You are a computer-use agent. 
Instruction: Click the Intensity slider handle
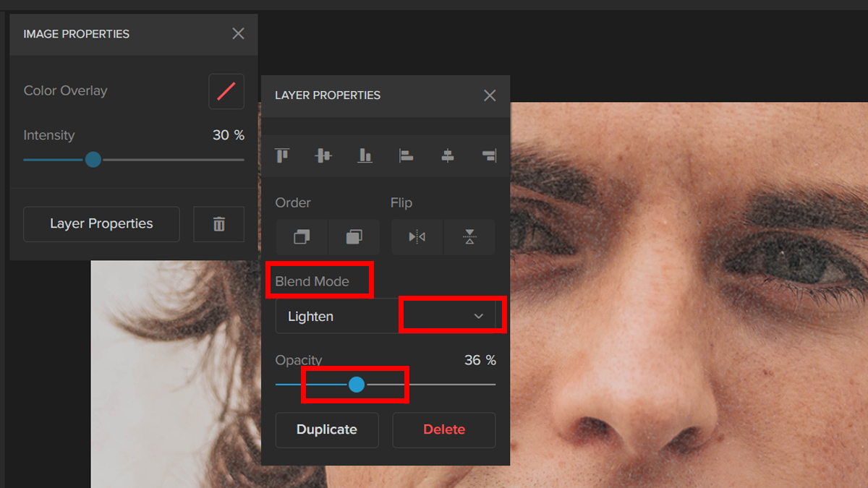pos(93,160)
